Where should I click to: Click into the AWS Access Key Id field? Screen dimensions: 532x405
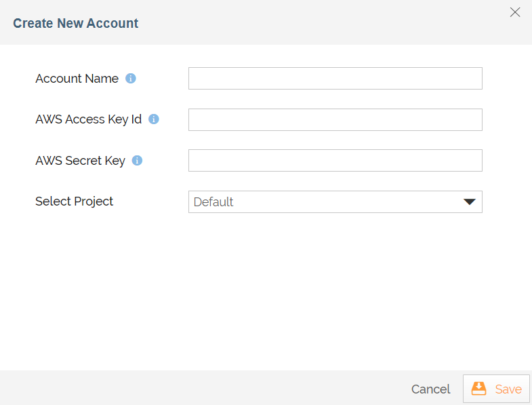(335, 120)
